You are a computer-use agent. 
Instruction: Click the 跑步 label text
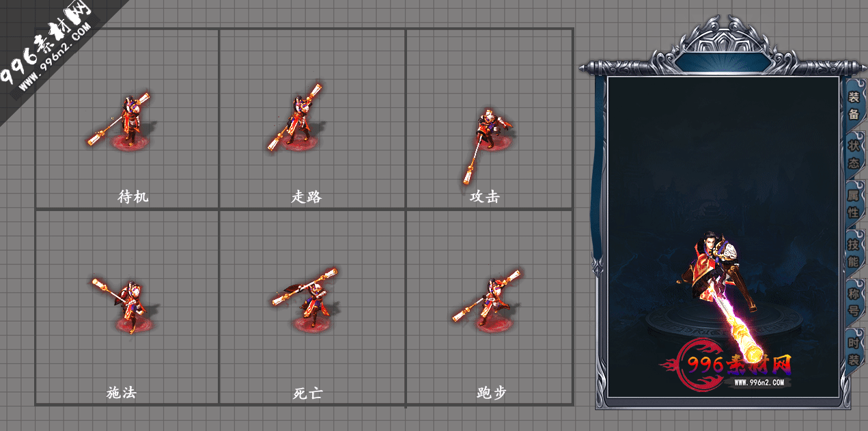492,393
